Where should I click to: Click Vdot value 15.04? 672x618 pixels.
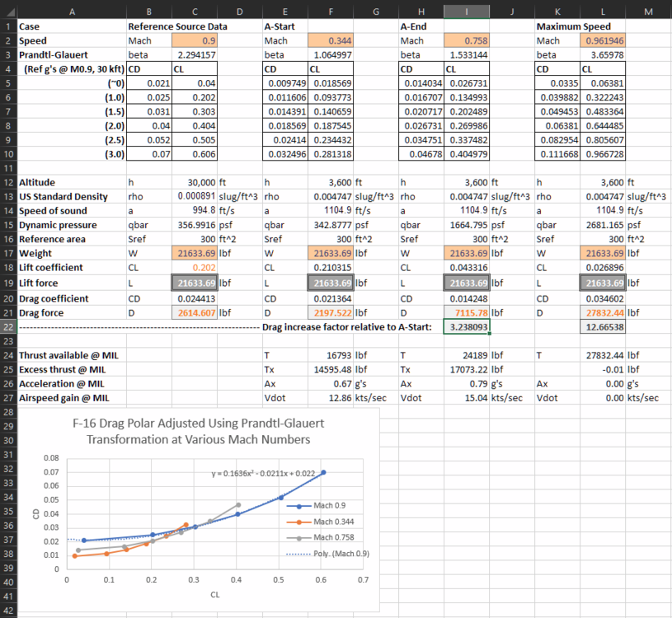tap(467, 398)
